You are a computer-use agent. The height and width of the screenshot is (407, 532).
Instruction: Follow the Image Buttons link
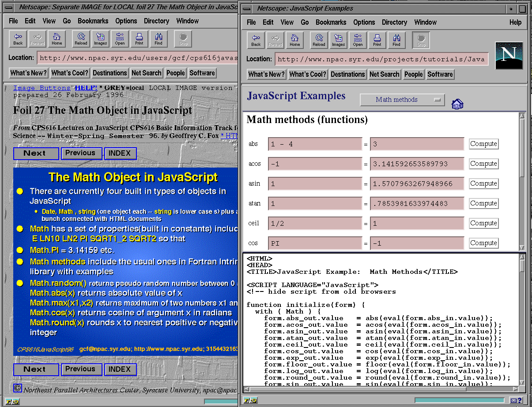point(42,88)
